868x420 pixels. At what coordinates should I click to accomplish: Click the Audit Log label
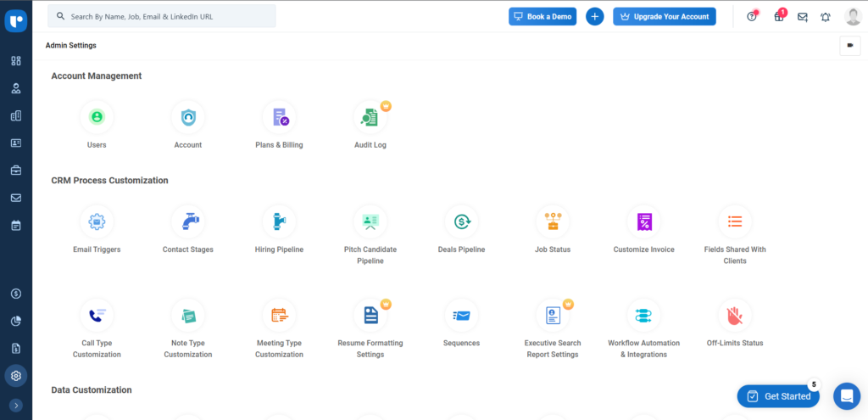tap(370, 144)
